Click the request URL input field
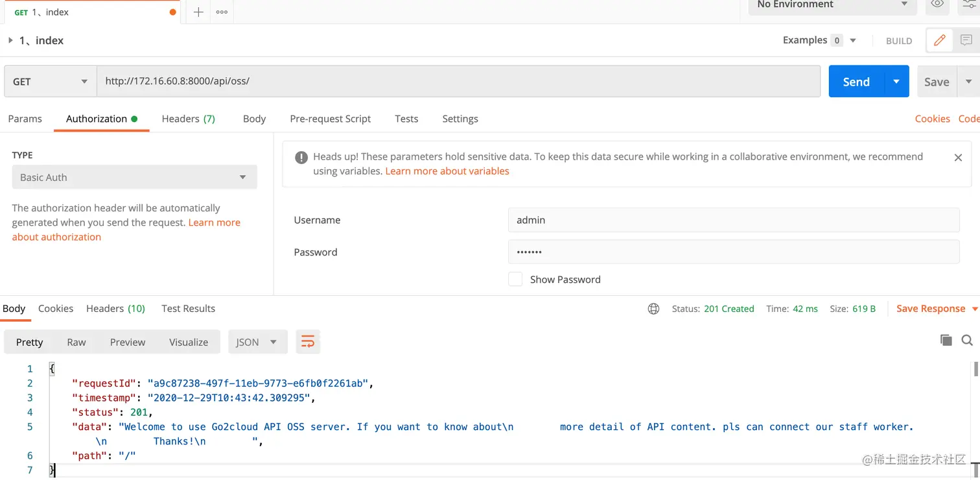The width and height of the screenshot is (980, 480). [459, 82]
